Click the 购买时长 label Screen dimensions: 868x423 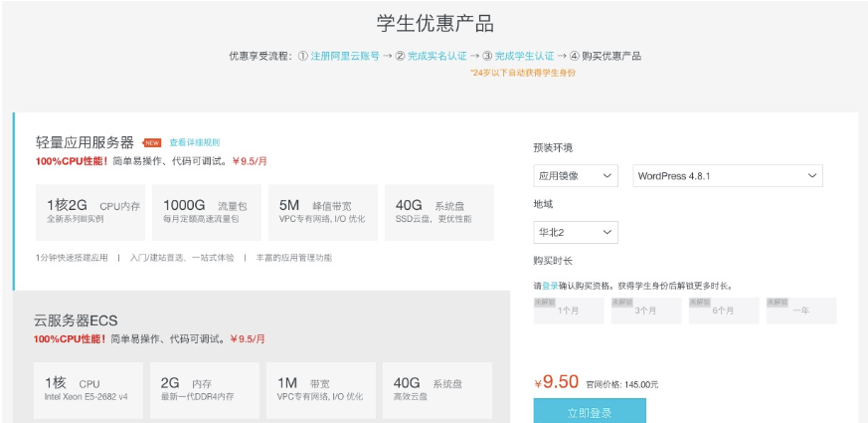point(553,261)
